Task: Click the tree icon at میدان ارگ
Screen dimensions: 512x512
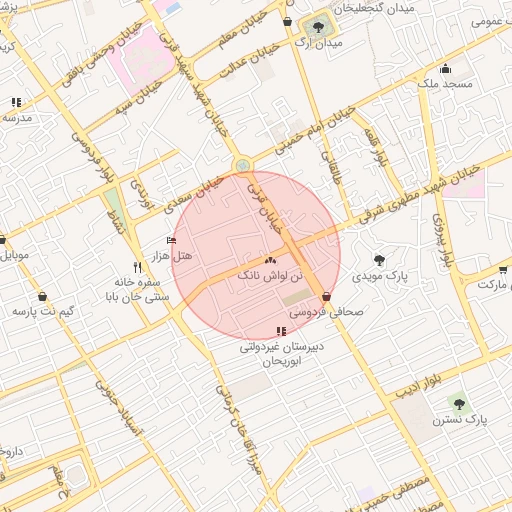Action: (x=318, y=27)
